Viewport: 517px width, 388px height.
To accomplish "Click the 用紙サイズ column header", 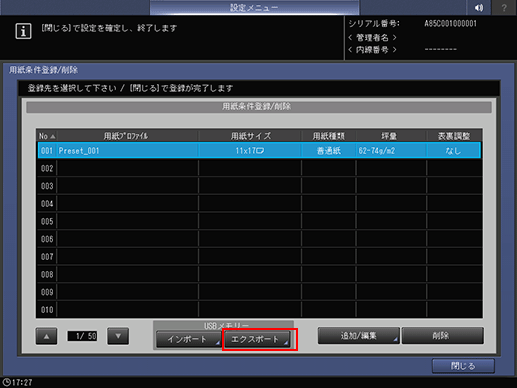I will pyautogui.click(x=250, y=136).
